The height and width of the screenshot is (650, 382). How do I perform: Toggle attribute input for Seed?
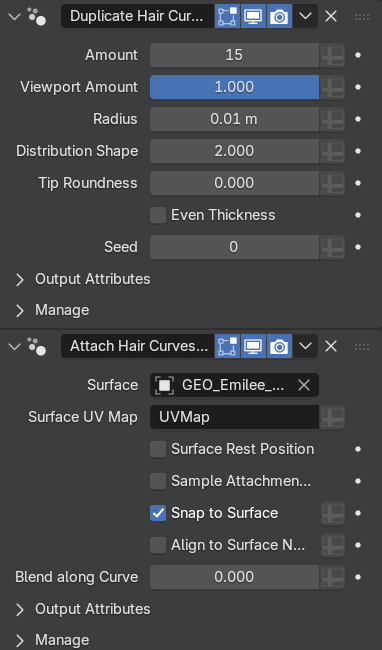(x=333, y=247)
